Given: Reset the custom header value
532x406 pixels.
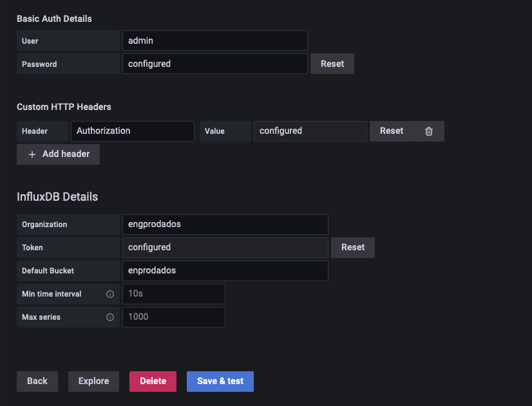Looking at the screenshot, I should pos(392,131).
